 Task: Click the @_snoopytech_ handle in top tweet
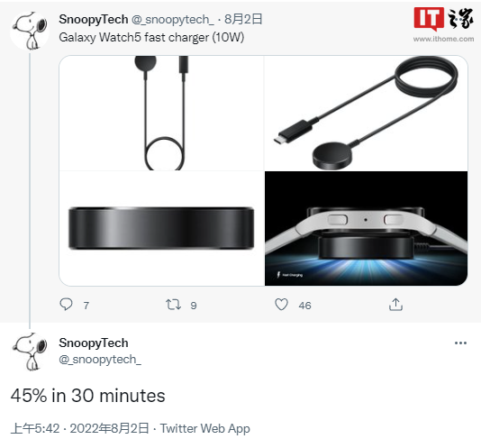pyautogui.click(x=173, y=20)
